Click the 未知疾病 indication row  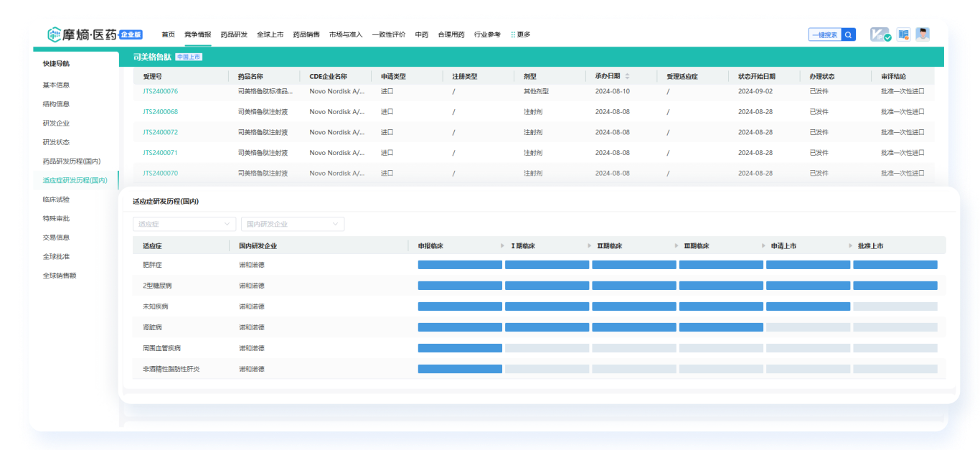tap(539, 306)
